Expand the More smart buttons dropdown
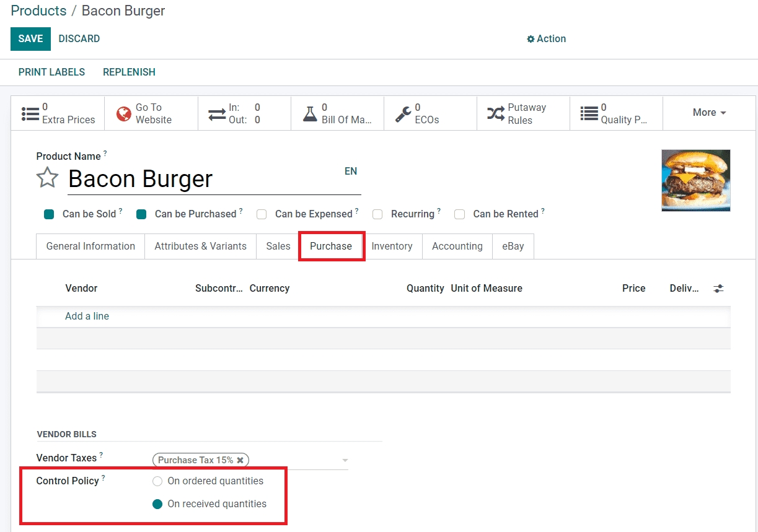758x532 pixels. [x=709, y=113]
